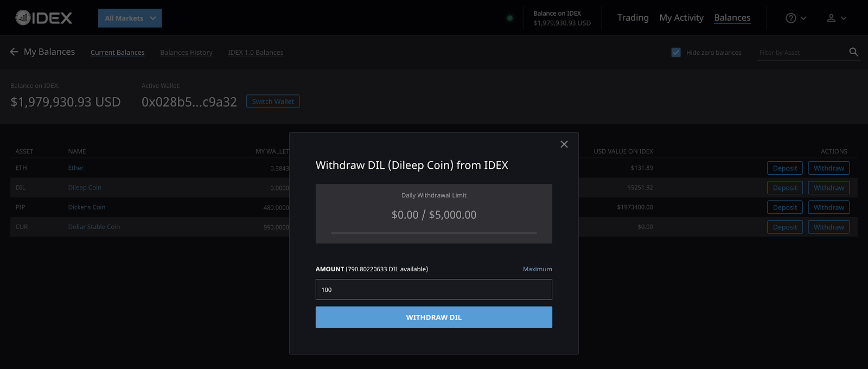Screen dimensions: 868x369
Task: Click the search magnifier icon
Action: coord(853,52)
